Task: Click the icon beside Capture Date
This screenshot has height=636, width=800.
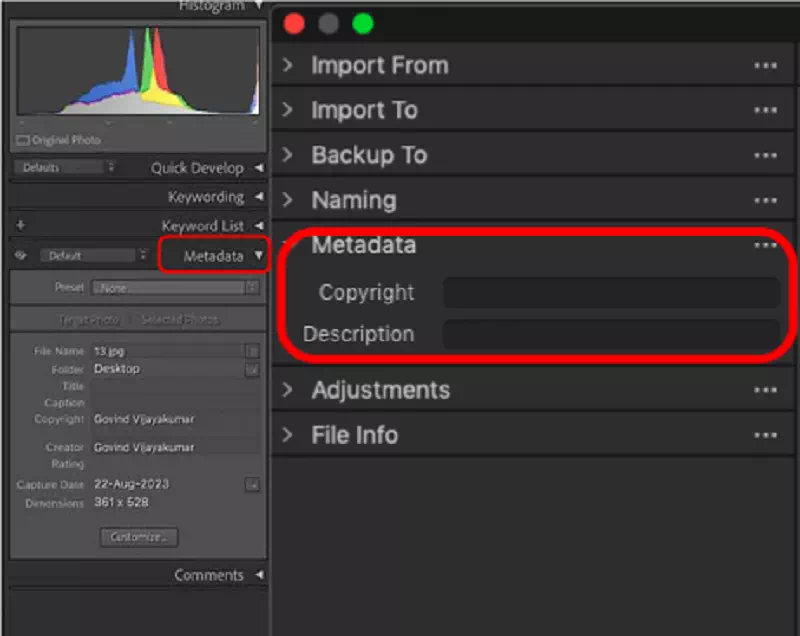Action: click(252, 485)
